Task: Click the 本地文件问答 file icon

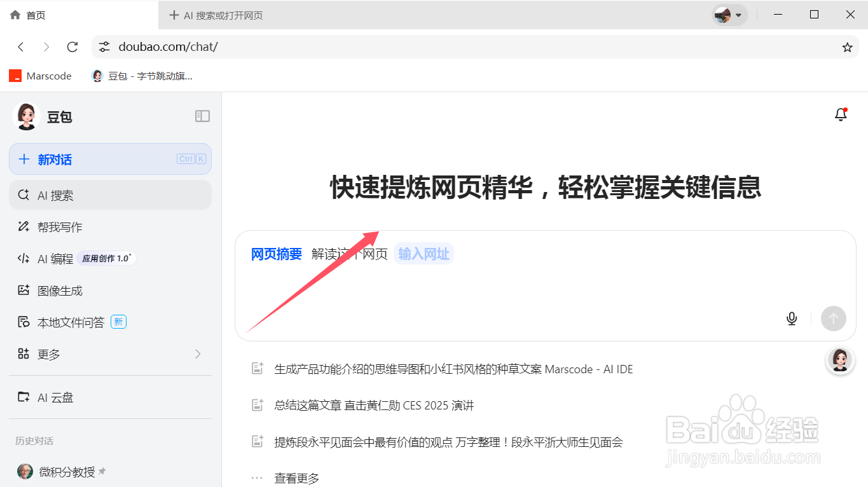Action: click(x=24, y=322)
